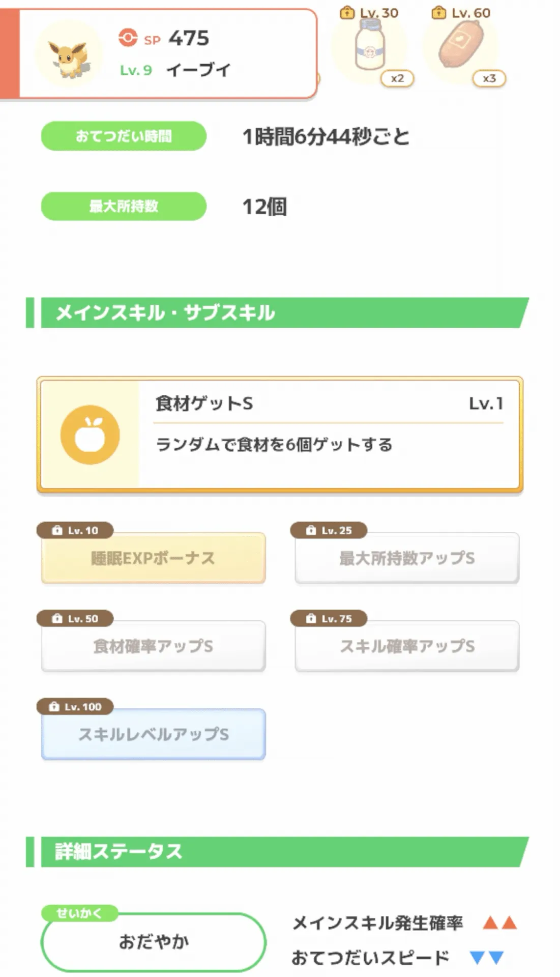Screen dimensions: 560x977
Task: Click the red up arrows for メインスキル発生確率
Action: (x=499, y=923)
